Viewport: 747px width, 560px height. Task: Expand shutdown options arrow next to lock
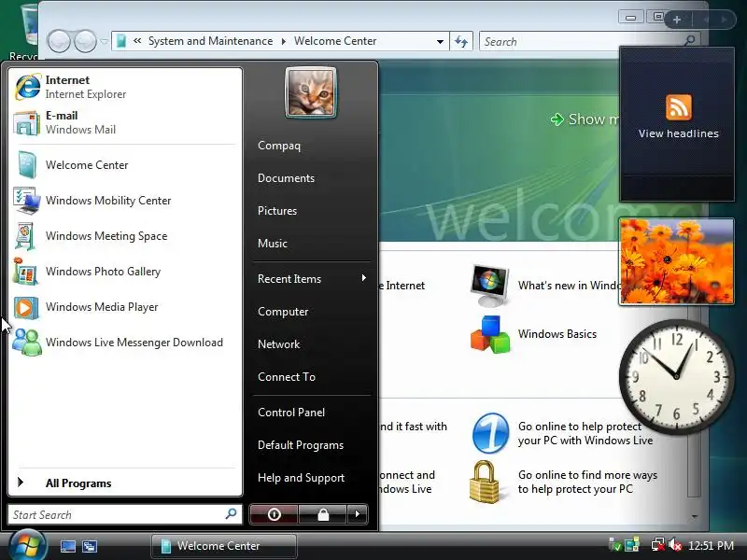tap(358, 514)
